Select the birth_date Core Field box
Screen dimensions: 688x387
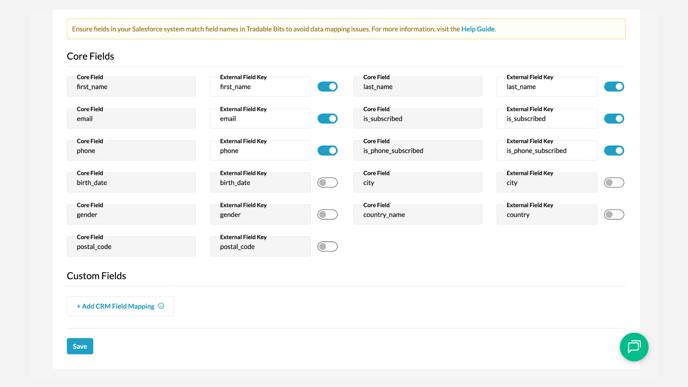point(131,183)
